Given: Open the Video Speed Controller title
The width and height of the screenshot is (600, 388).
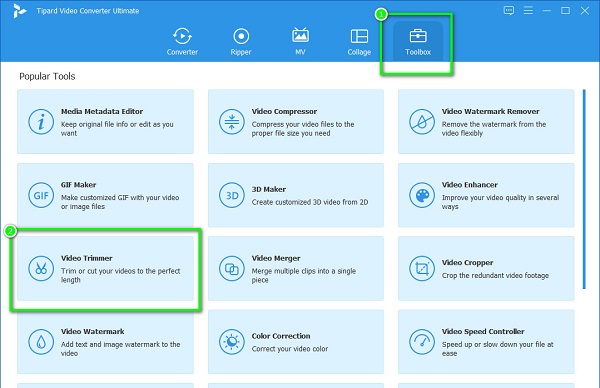Looking at the screenshot, I should (483, 331).
